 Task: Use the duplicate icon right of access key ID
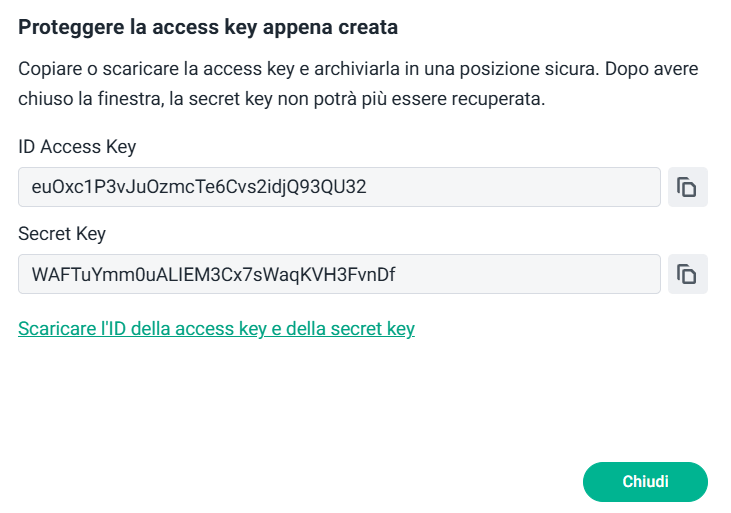[687, 187]
